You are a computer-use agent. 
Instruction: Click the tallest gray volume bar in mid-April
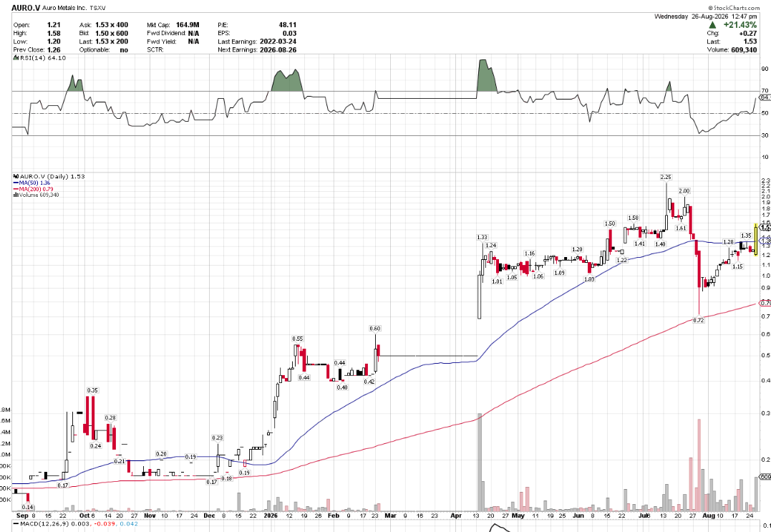480,462
